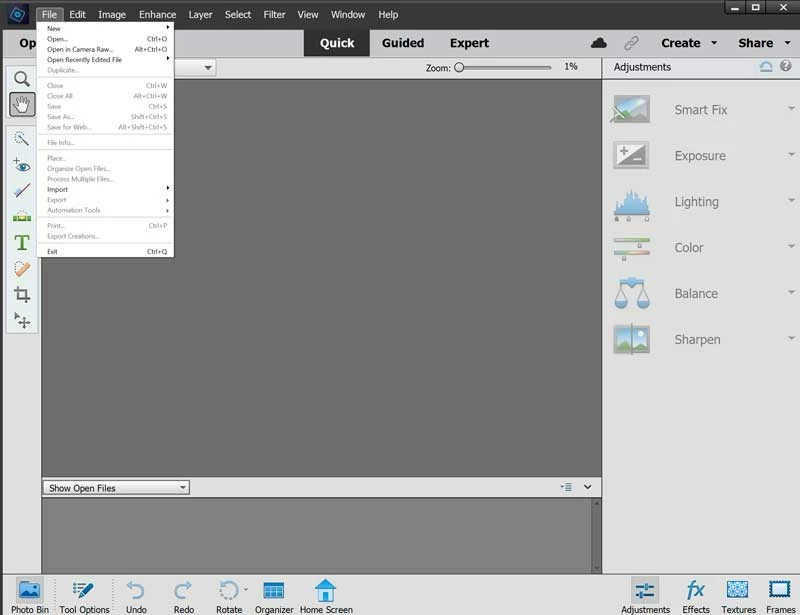Choose Open in Camera Raw...
The width and height of the screenshot is (800, 615).
(x=107, y=50)
